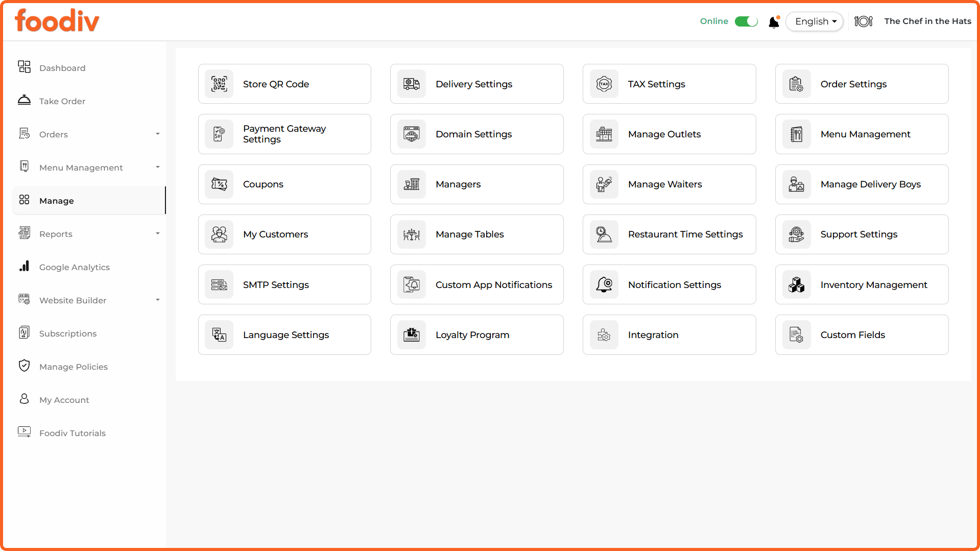980x551 pixels.
Task: Open the Order Settings label
Action: tap(853, 84)
